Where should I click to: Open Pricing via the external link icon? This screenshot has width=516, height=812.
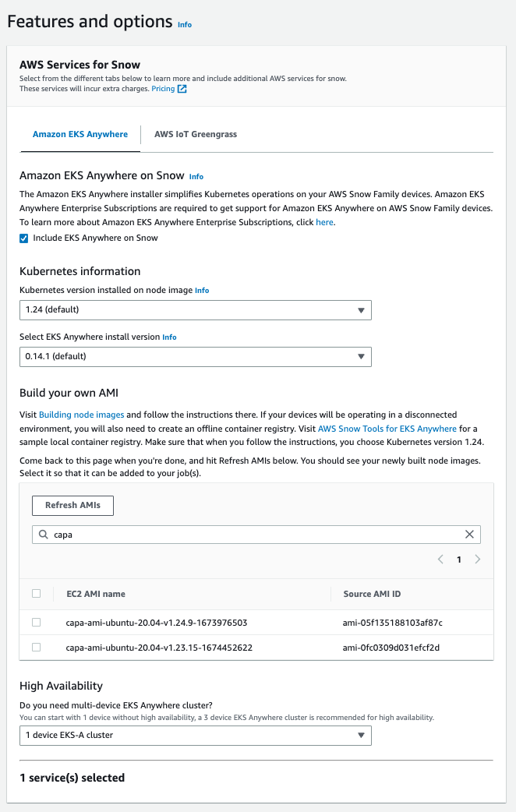182,88
